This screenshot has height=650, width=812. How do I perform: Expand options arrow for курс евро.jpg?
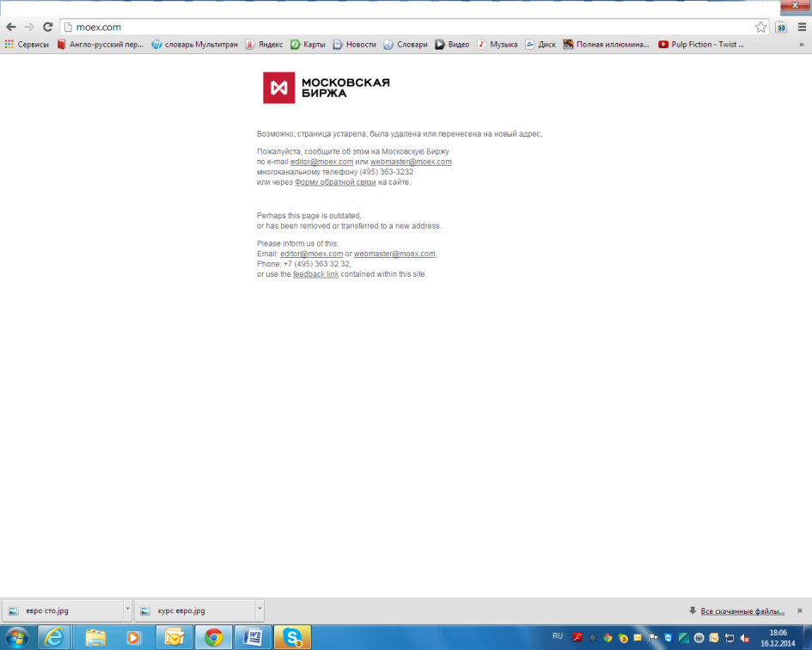[260, 610]
